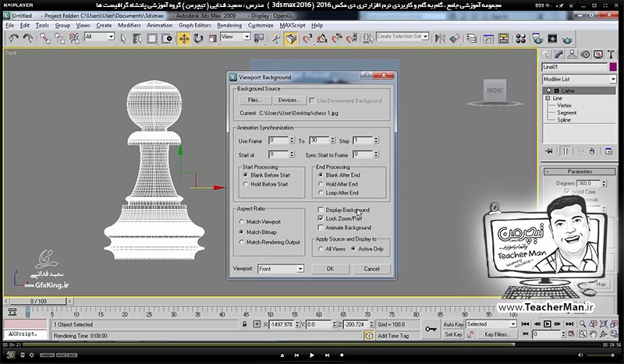Viewport: 624px width, 364px height.
Task: Click the Line01 object color swatch
Action: (x=613, y=67)
